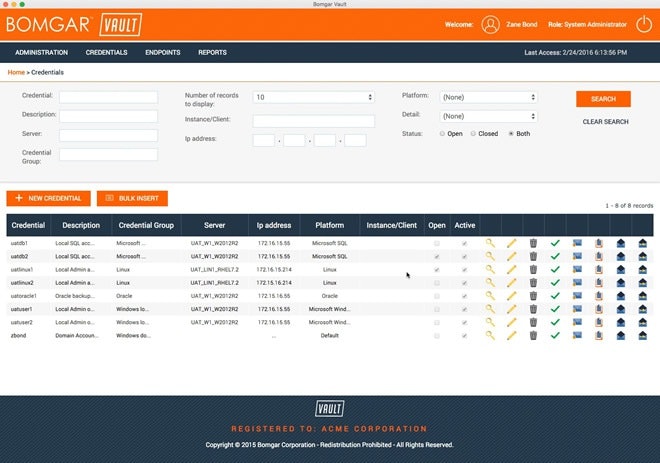The height and width of the screenshot is (463, 660).
Task: Click the Credential input field
Action: pos(109,97)
